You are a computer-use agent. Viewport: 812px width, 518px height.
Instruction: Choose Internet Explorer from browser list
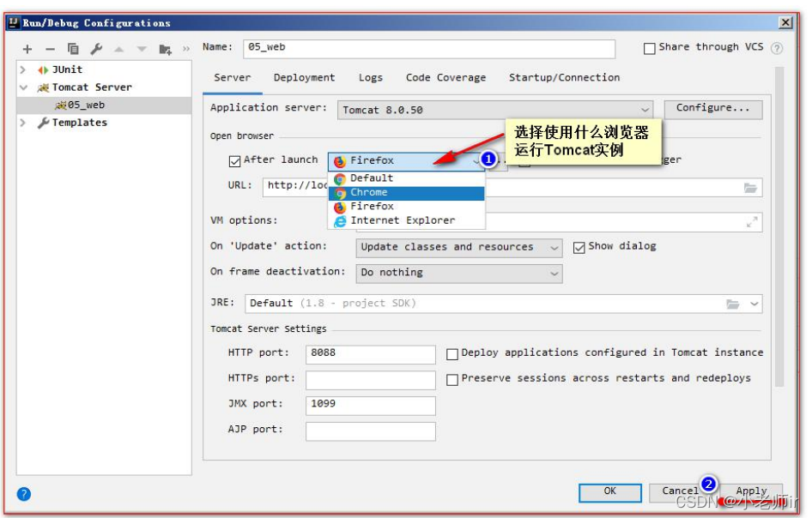[x=407, y=220]
